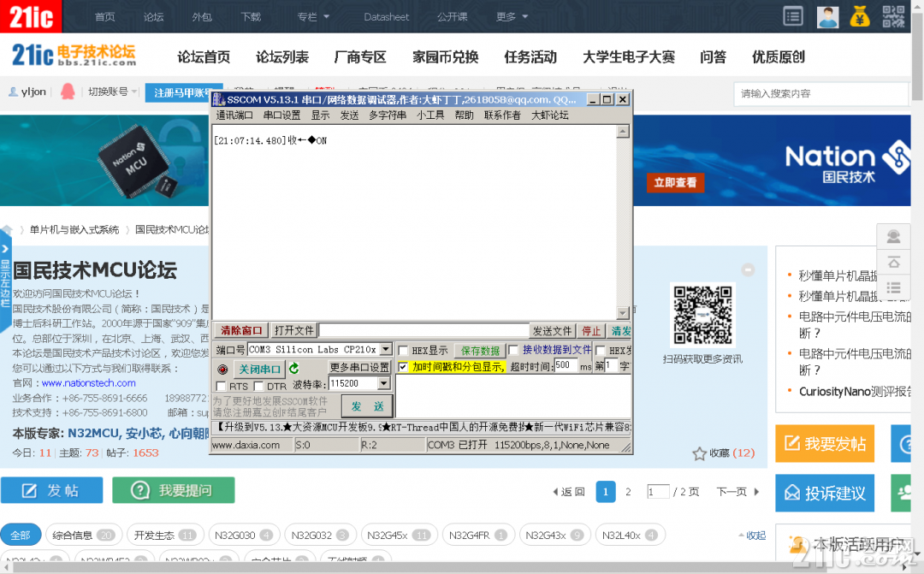The image size is (924, 574).
Task: Open the list icon in top navigation bar
Action: (793, 16)
